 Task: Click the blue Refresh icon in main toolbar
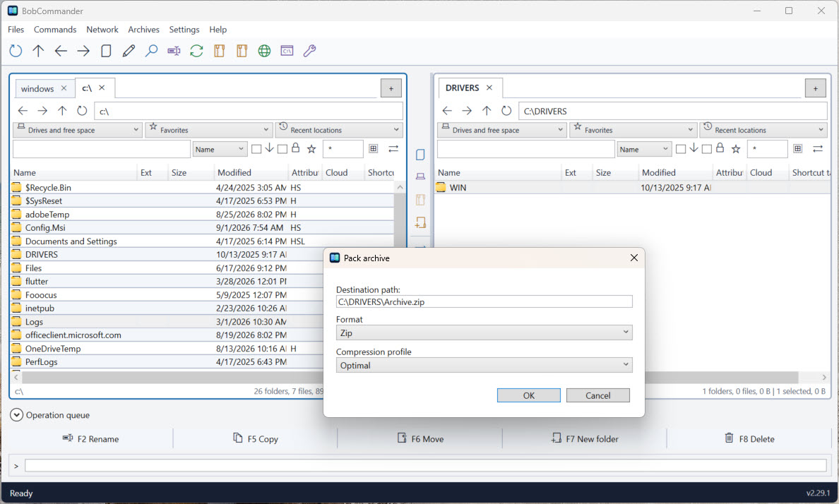[16, 51]
